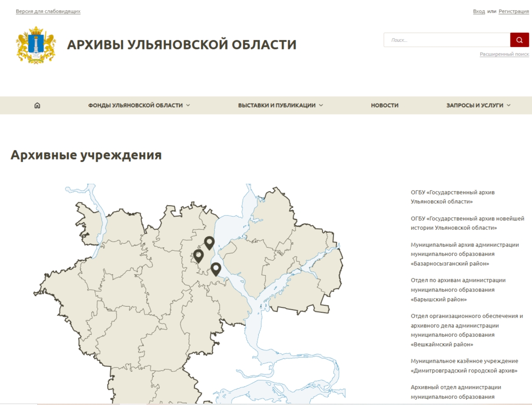Screen dimensions: 532x405
Task: Expand the «Фонды Ульяновской области» dropdown menu
Action: point(139,105)
